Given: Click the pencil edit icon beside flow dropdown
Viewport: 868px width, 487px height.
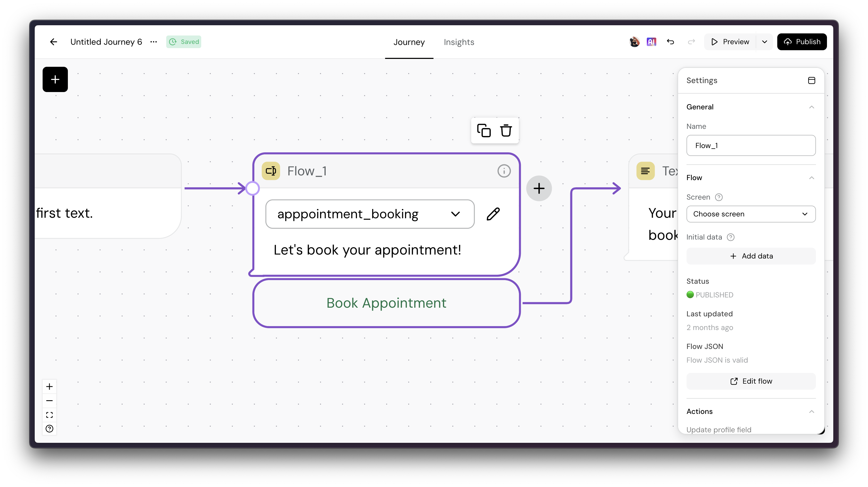Looking at the screenshot, I should pos(493,214).
